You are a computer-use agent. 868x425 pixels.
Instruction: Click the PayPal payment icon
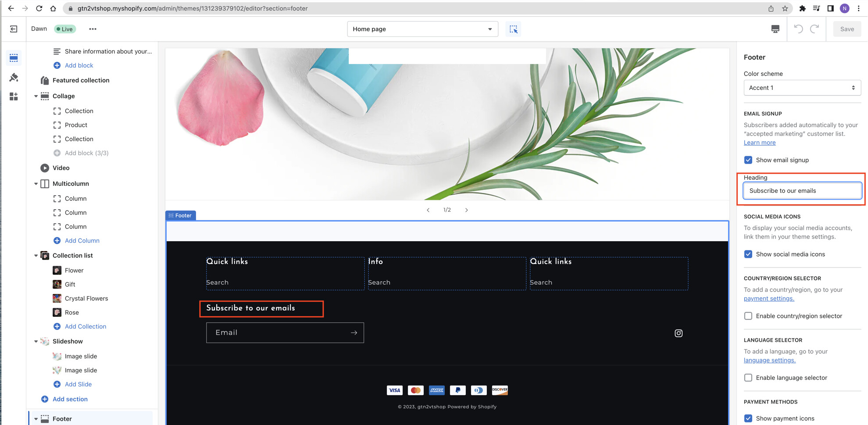point(458,390)
